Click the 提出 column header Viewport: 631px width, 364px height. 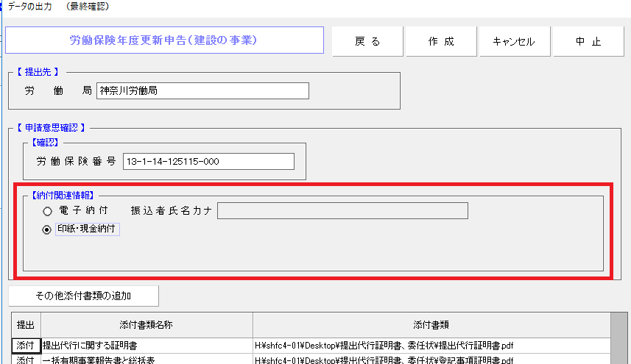click(26, 324)
